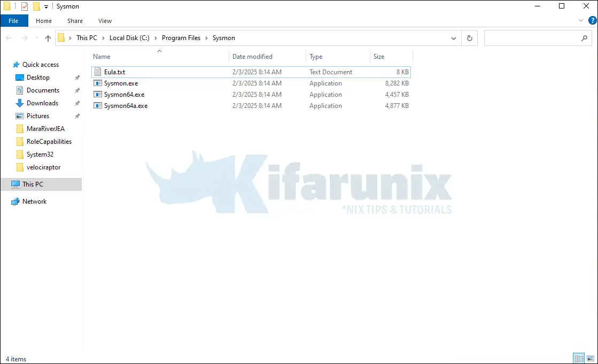This screenshot has height=364, width=598.
Task: Select the Sysmon64a.exe file
Action: pyautogui.click(x=251, y=106)
